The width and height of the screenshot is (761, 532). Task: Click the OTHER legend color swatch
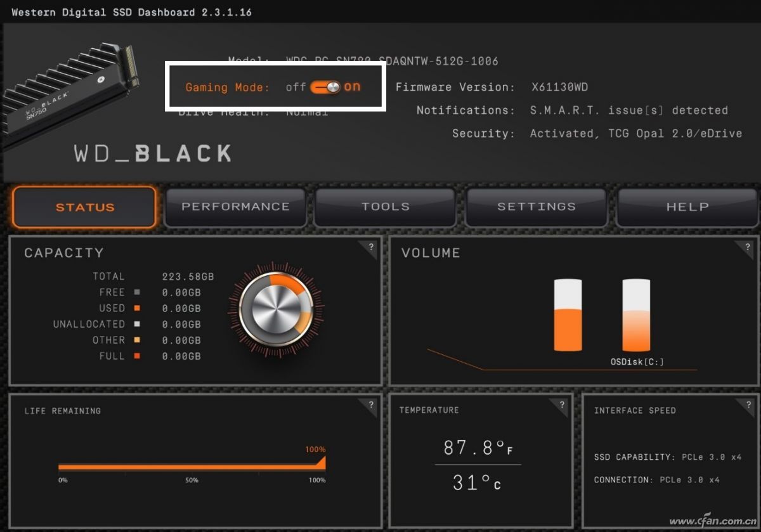137,341
